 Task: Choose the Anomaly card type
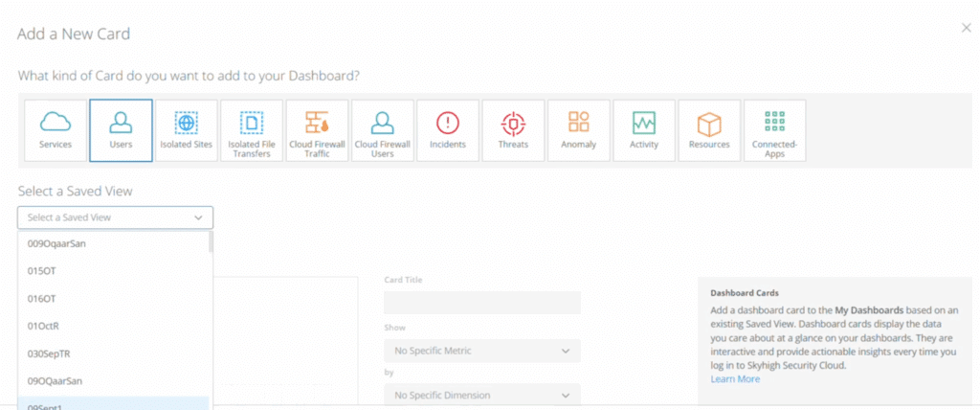click(x=578, y=130)
